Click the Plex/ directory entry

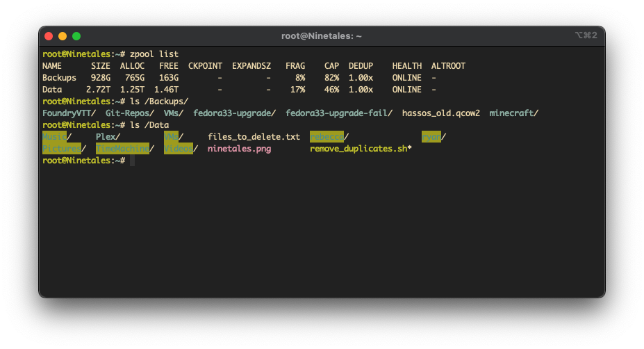click(x=108, y=137)
